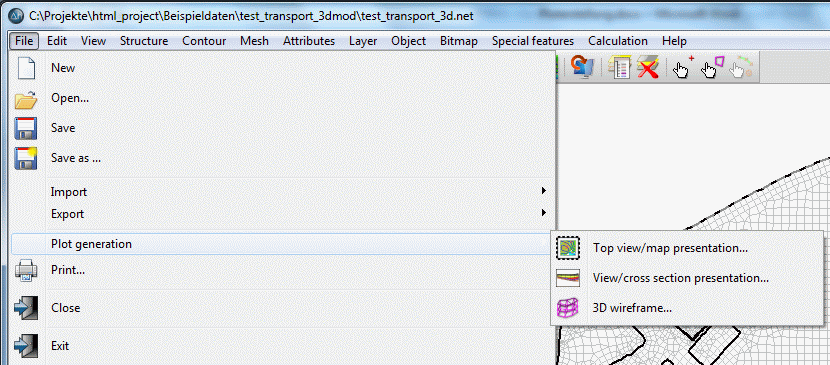The image size is (830, 365).
Task: Open the Attributes menu
Action: click(309, 41)
